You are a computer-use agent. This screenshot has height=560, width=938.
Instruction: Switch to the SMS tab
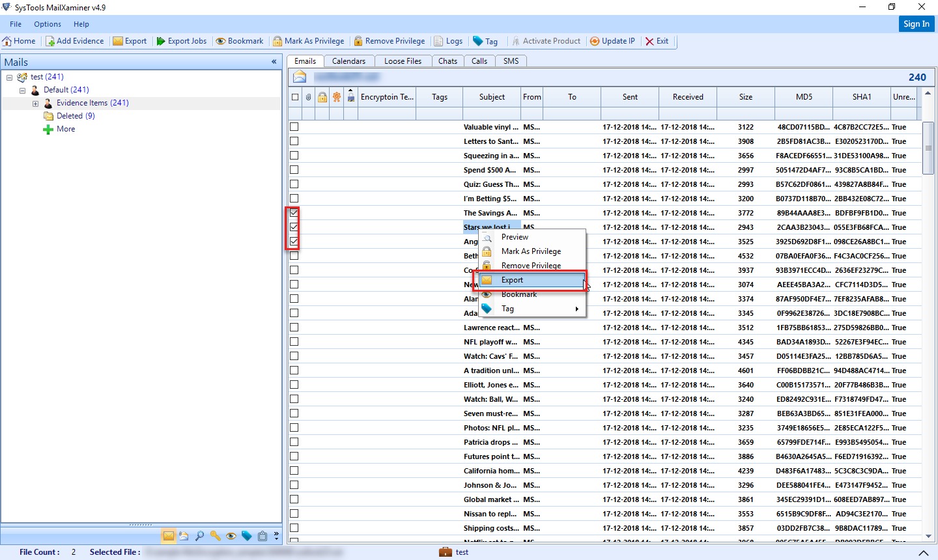511,61
